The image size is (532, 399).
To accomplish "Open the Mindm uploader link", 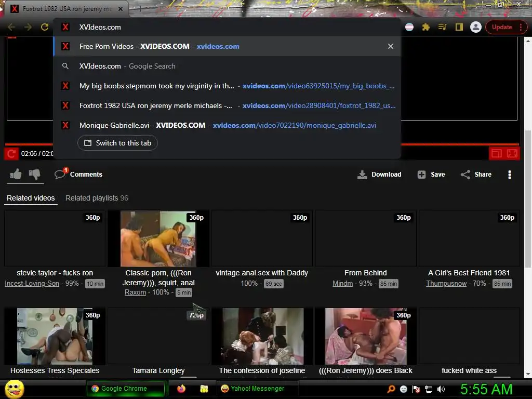I will point(343,283).
